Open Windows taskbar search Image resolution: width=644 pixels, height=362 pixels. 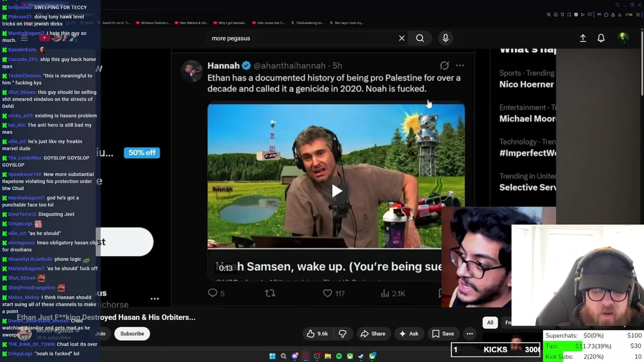[283, 356]
